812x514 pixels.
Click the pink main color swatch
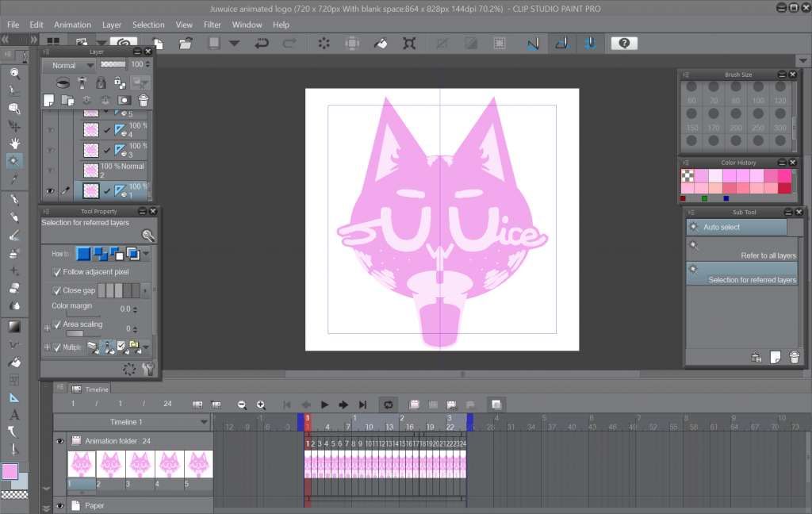[10, 472]
